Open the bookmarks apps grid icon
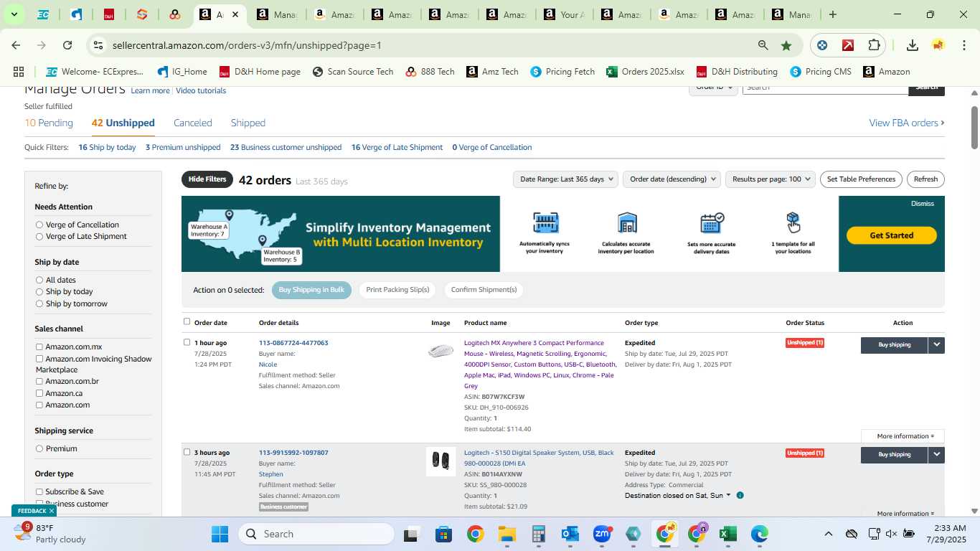 pyautogui.click(x=19, y=72)
